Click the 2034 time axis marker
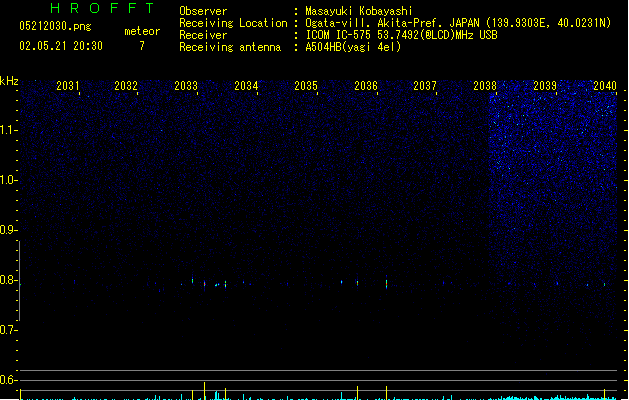 pos(246,86)
